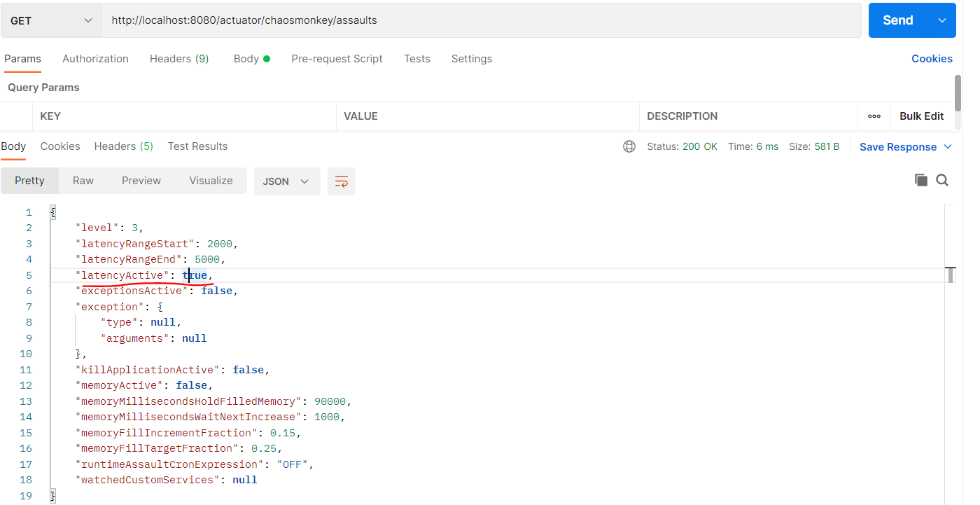This screenshot has height=505, width=980.
Task: Select the Raw view mode
Action: coord(83,181)
